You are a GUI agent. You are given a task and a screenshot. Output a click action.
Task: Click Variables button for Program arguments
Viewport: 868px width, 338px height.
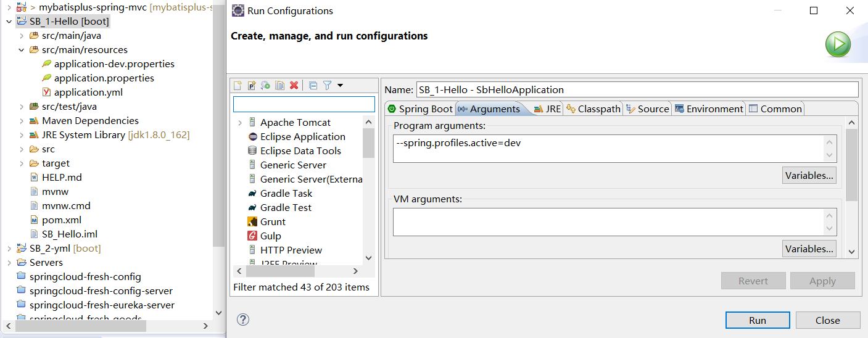809,175
